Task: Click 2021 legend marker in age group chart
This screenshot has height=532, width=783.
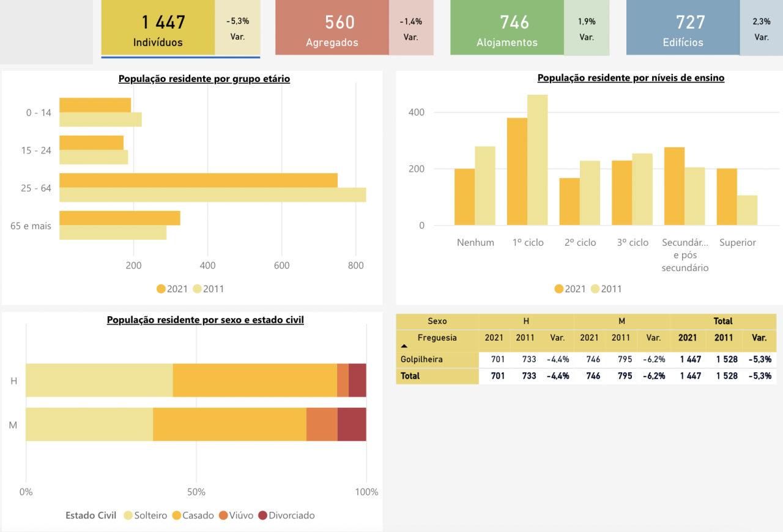Action: pyautogui.click(x=161, y=289)
